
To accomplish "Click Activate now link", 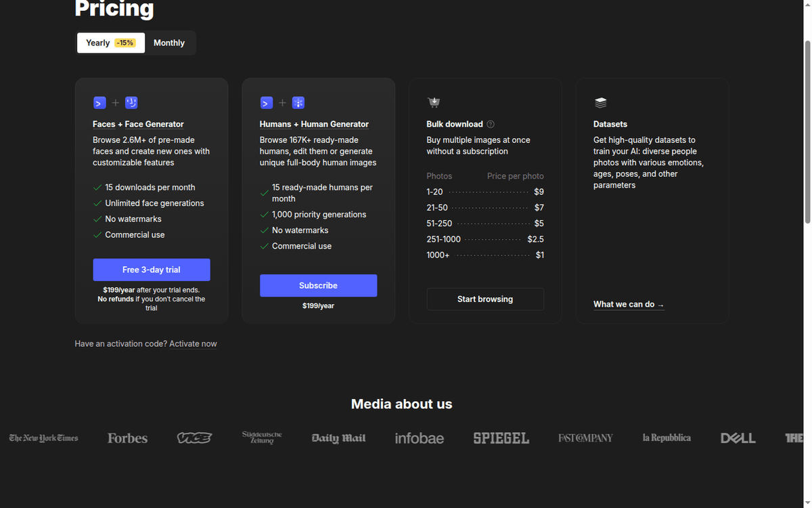I will coord(193,343).
